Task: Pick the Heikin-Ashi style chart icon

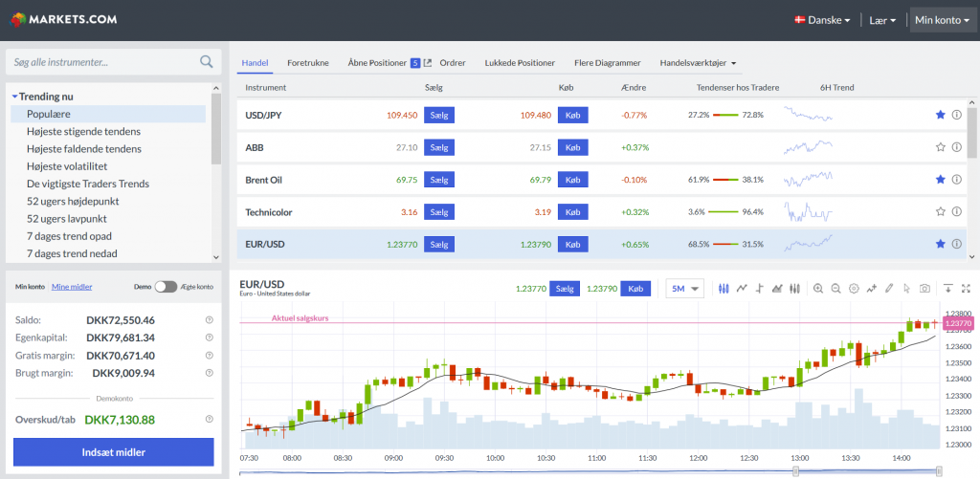Action: coord(795,289)
